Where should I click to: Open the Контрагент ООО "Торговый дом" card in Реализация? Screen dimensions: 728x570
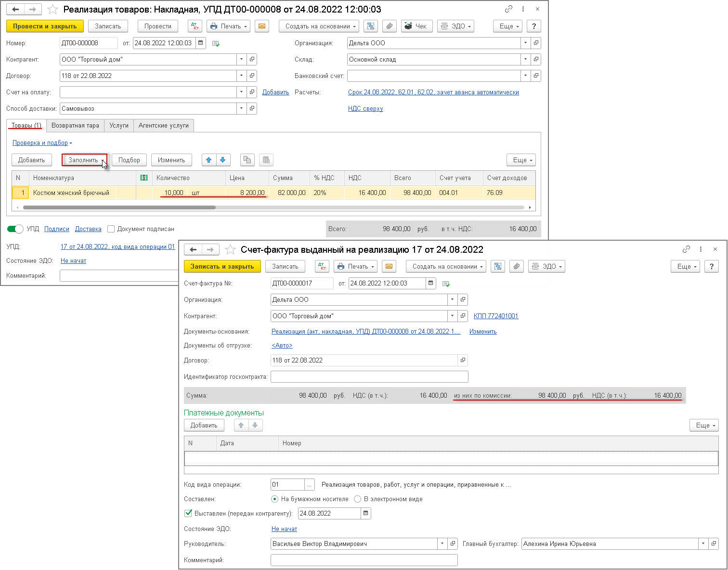pos(252,59)
